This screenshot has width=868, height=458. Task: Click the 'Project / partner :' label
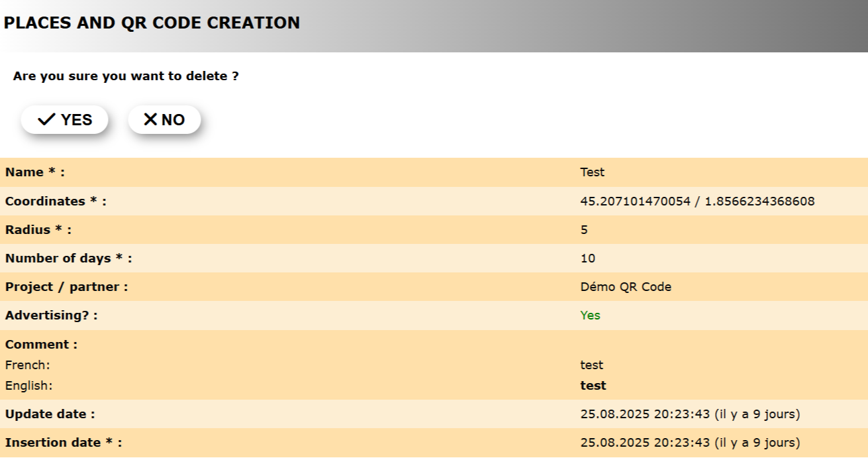(66, 287)
